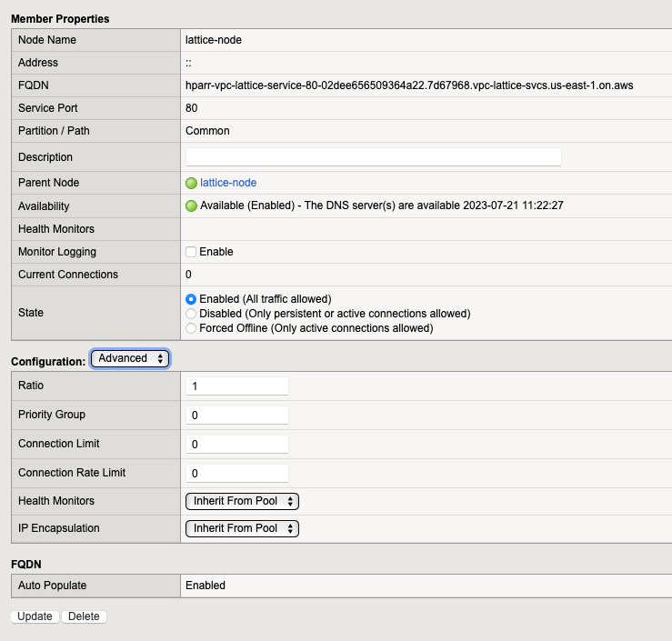
Task: Select the Forced Offline radio button
Action: (191, 327)
